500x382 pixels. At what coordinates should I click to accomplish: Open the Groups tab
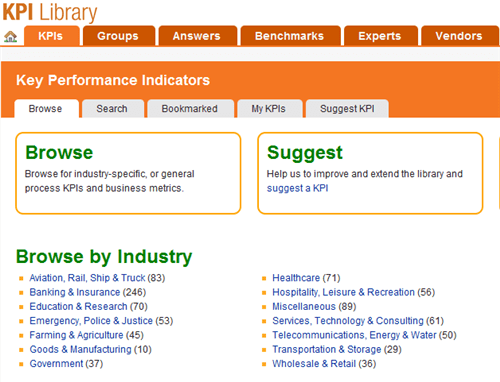point(119,36)
